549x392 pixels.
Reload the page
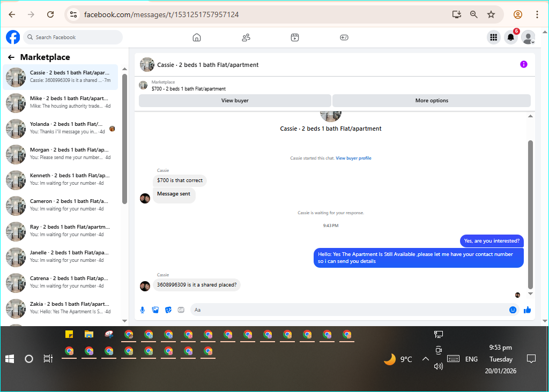pyautogui.click(x=50, y=14)
